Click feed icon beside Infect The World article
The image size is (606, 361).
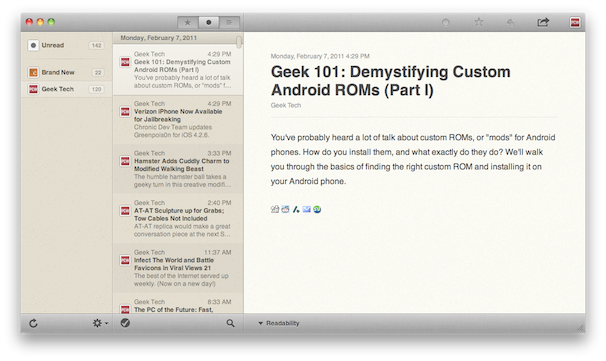pyautogui.click(x=125, y=261)
